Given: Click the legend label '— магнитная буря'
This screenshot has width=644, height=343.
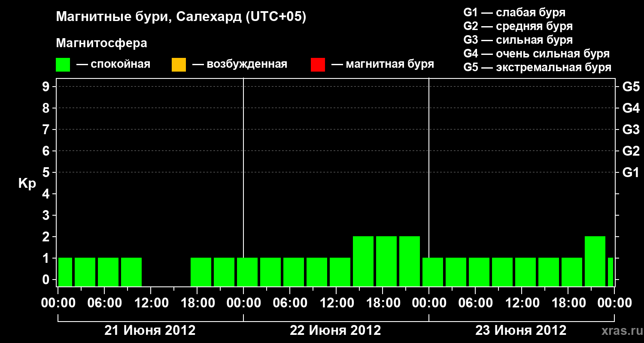Looking at the screenshot, I should (x=383, y=64).
